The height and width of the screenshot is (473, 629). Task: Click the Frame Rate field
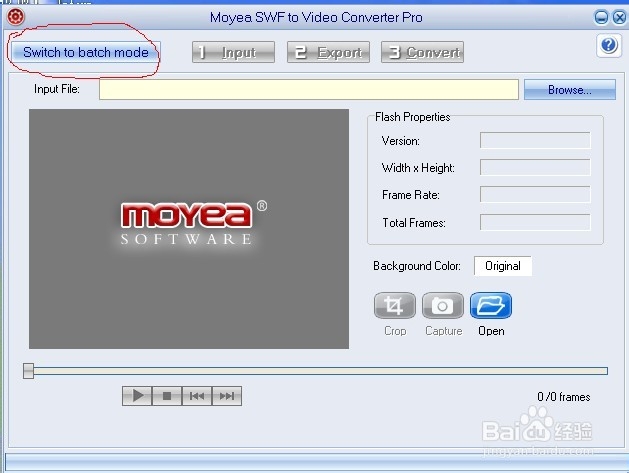(x=535, y=195)
